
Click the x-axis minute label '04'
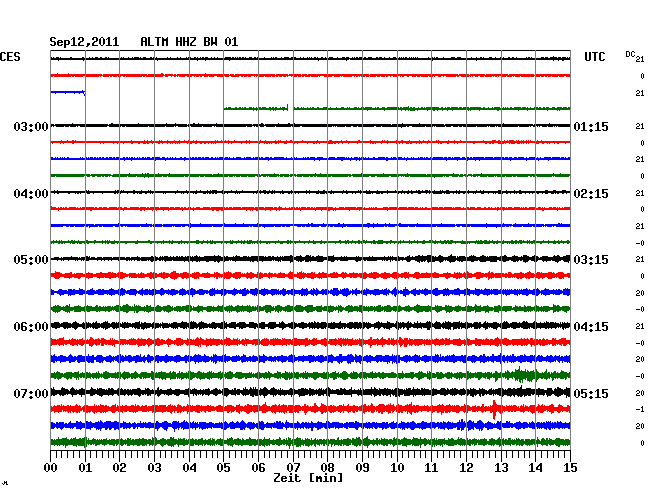tap(189, 467)
